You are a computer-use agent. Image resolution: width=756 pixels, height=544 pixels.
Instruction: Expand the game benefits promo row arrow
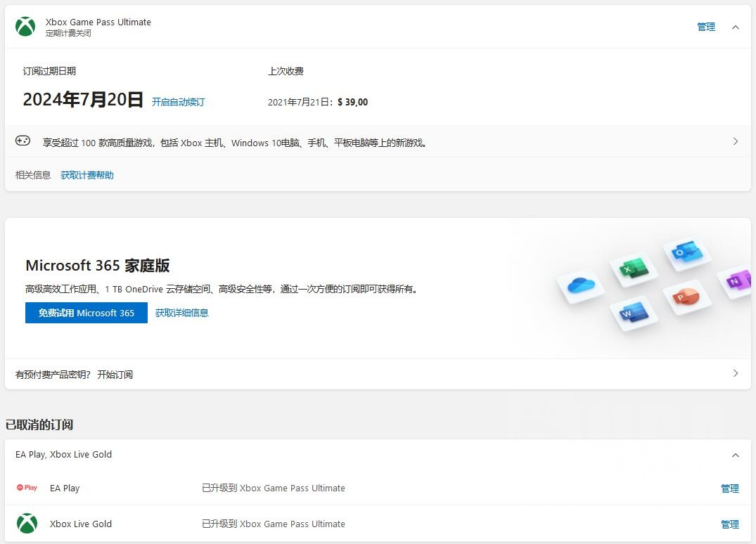735,141
